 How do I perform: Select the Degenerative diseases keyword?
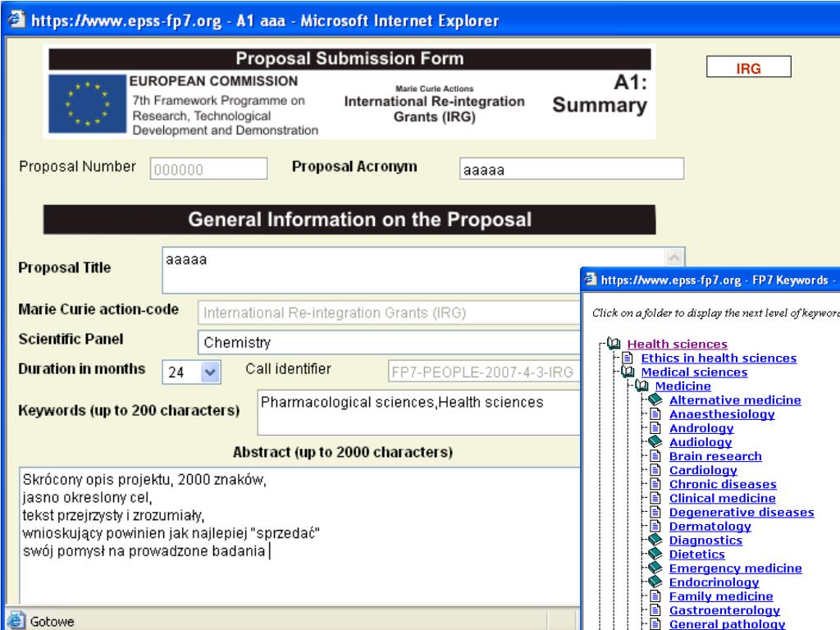pos(742,512)
